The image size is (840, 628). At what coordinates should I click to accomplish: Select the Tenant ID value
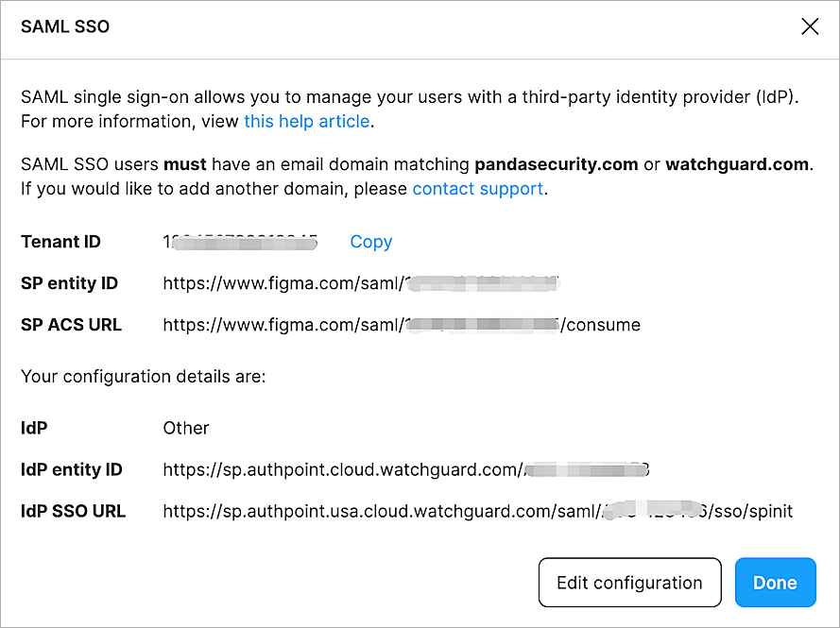click(239, 242)
